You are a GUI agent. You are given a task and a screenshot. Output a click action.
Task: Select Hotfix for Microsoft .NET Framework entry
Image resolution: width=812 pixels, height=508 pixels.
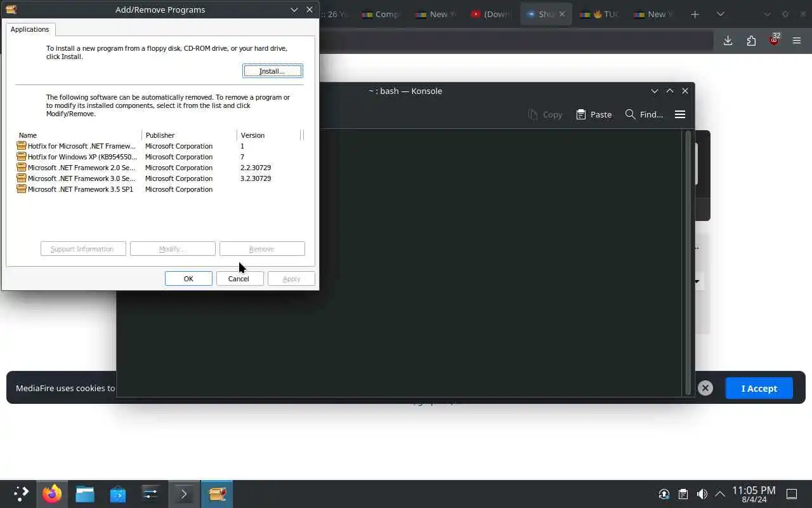click(x=76, y=146)
